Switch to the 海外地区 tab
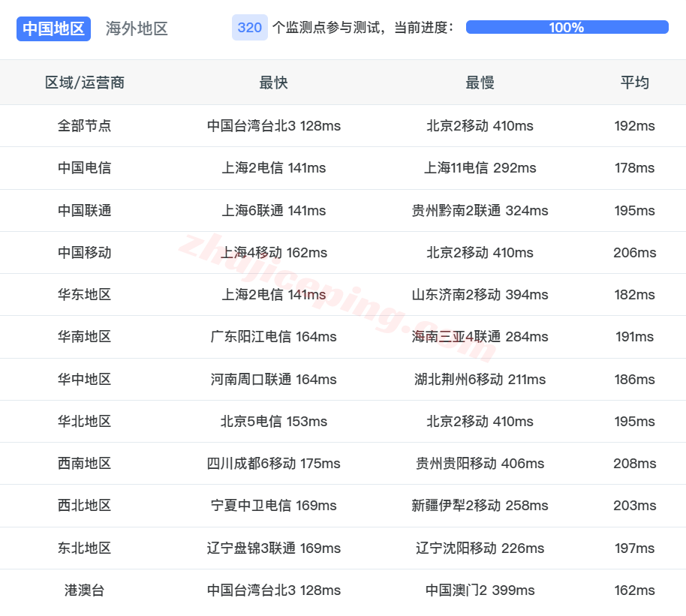 click(137, 29)
